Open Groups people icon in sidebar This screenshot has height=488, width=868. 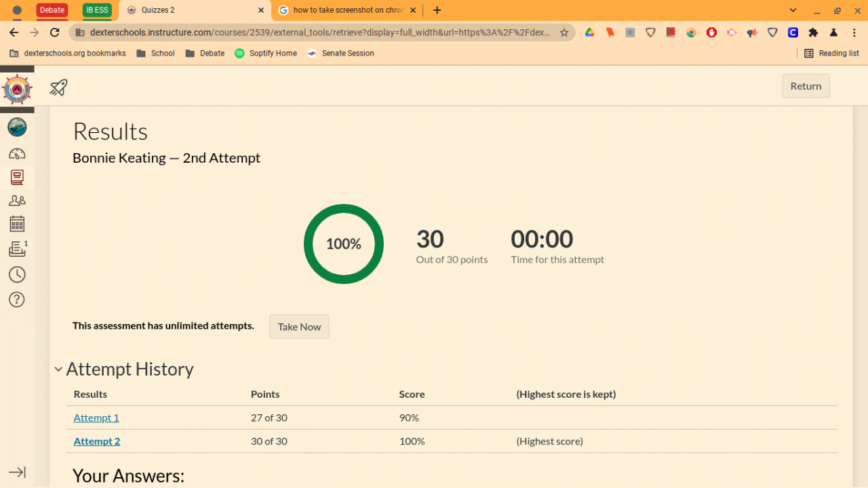point(17,201)
